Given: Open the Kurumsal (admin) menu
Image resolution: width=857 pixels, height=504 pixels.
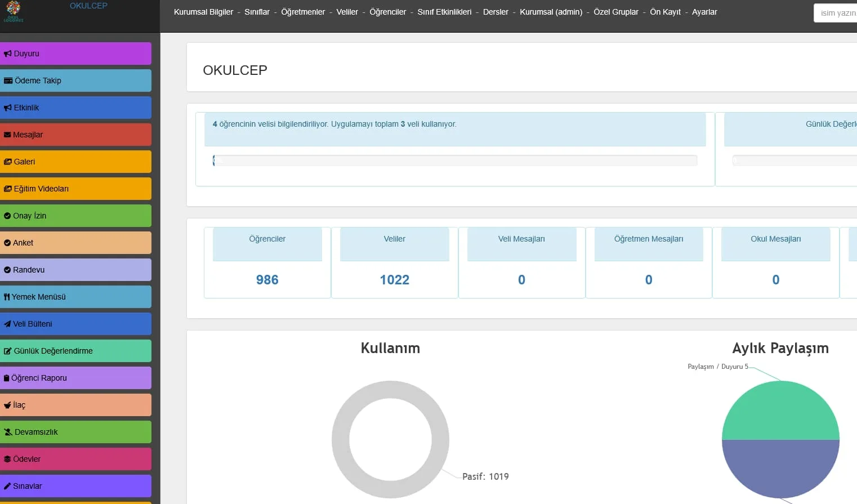Looking at the screenshot, I should pos(551,12).
